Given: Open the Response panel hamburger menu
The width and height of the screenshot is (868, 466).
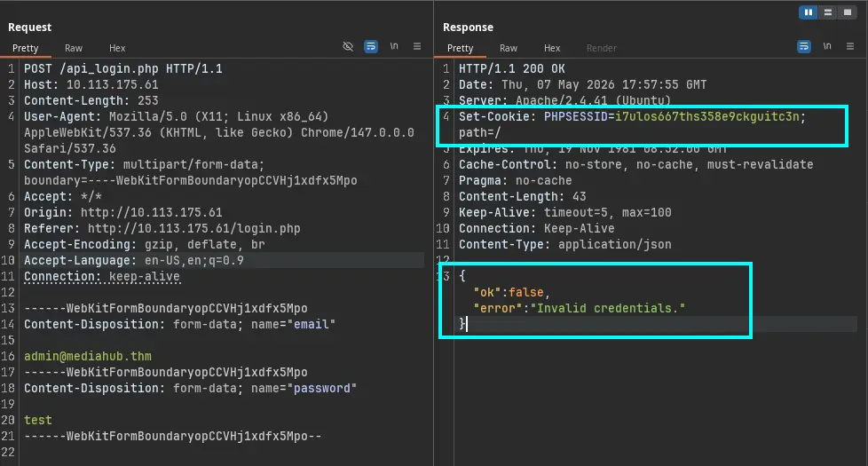Looking at the screenshot, I should pos(850,46).
